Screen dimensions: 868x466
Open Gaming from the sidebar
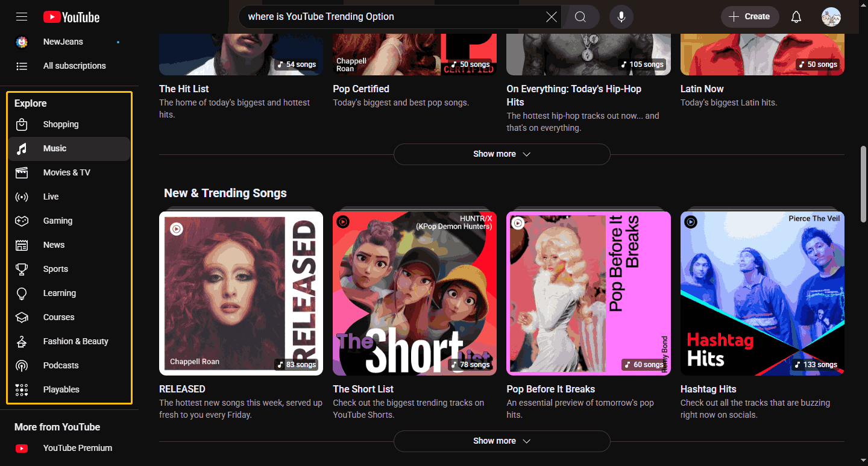(69, 221)
